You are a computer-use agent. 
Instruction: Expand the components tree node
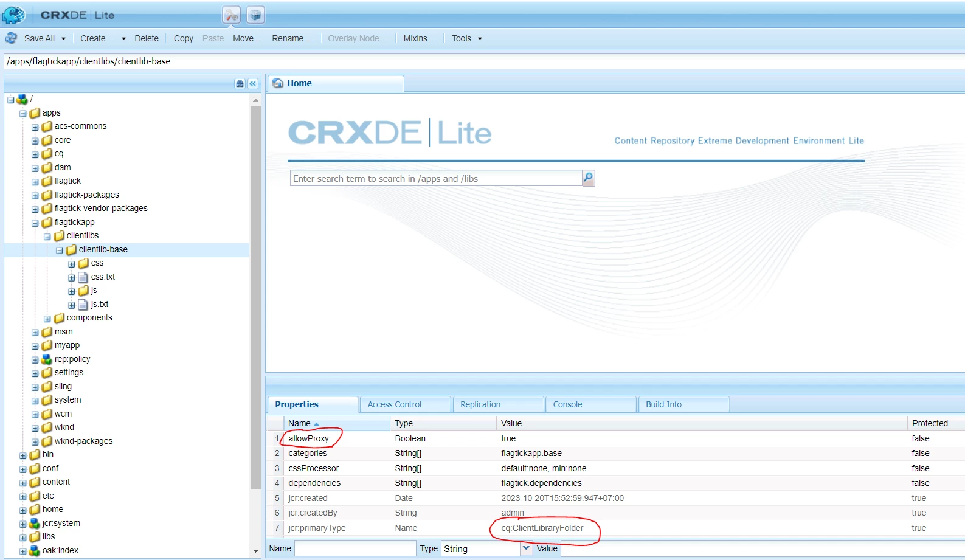pyautogui.click(x=47, y=319)
